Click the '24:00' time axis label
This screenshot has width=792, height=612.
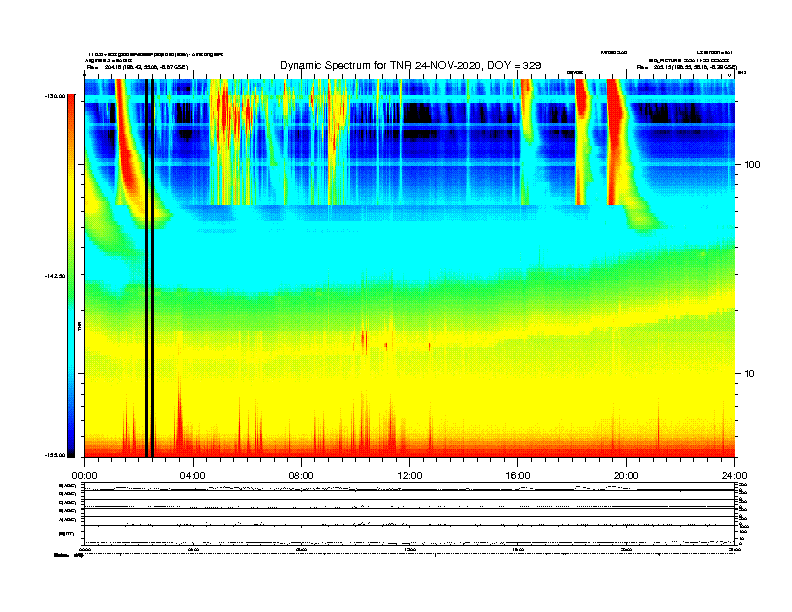click(734, 476)
